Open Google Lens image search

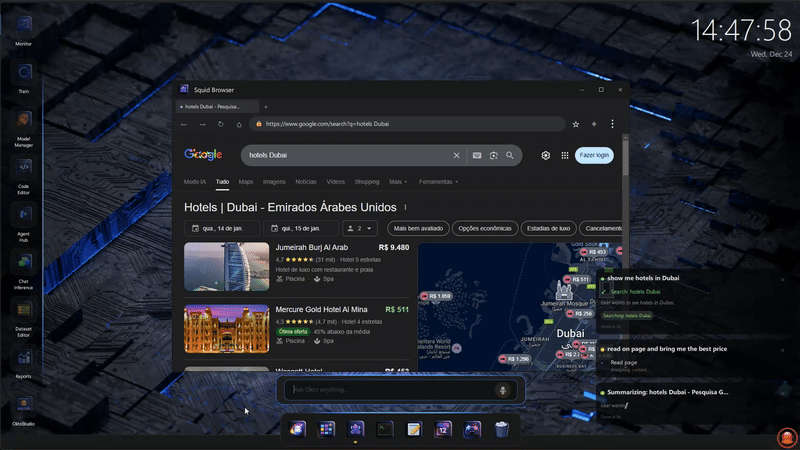click(493, 155)
